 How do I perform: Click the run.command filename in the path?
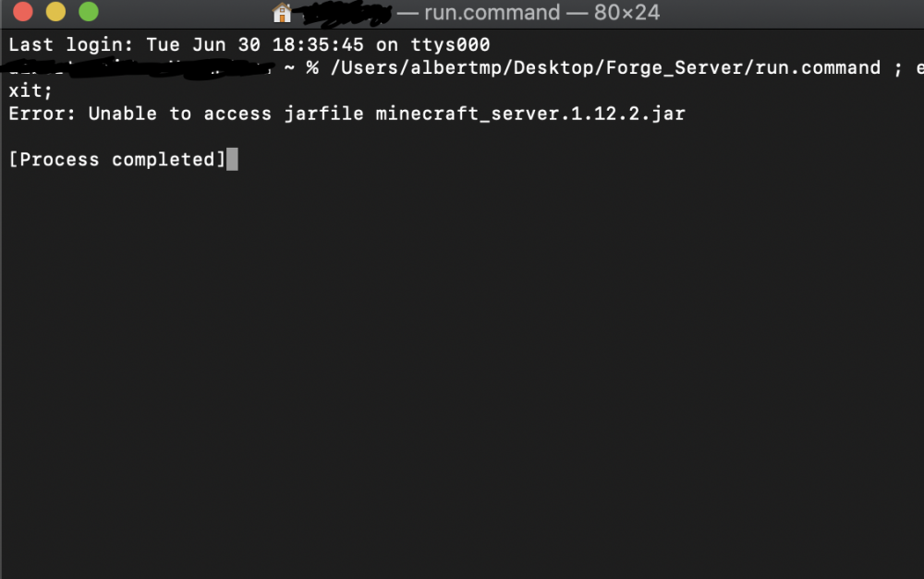[x=818, y=67]
